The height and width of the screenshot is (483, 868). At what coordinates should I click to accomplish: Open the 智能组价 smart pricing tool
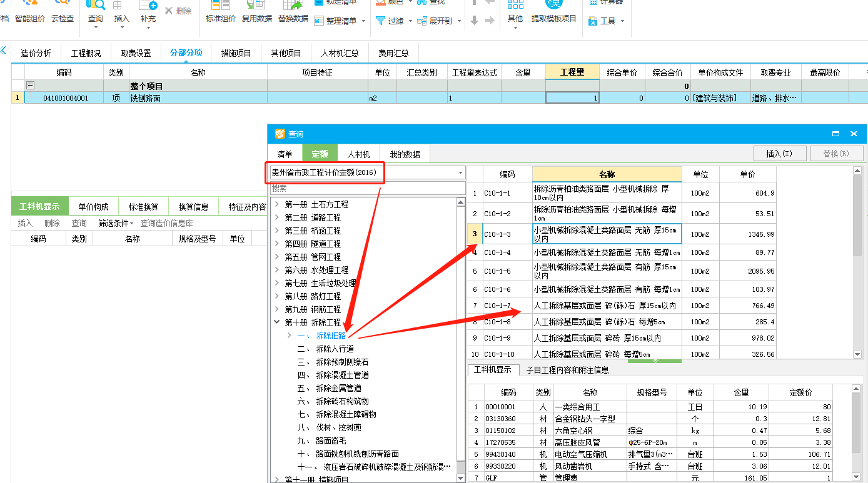tap(30, 12)
